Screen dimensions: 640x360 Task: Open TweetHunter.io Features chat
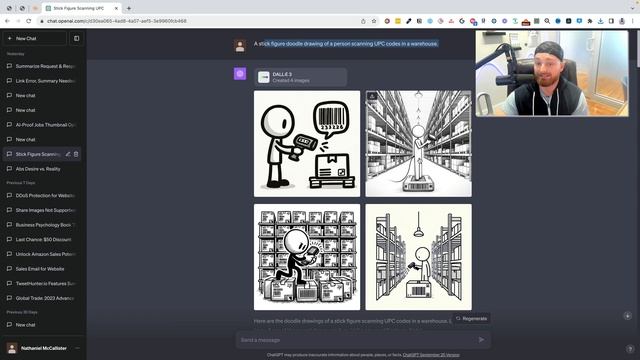42,284
